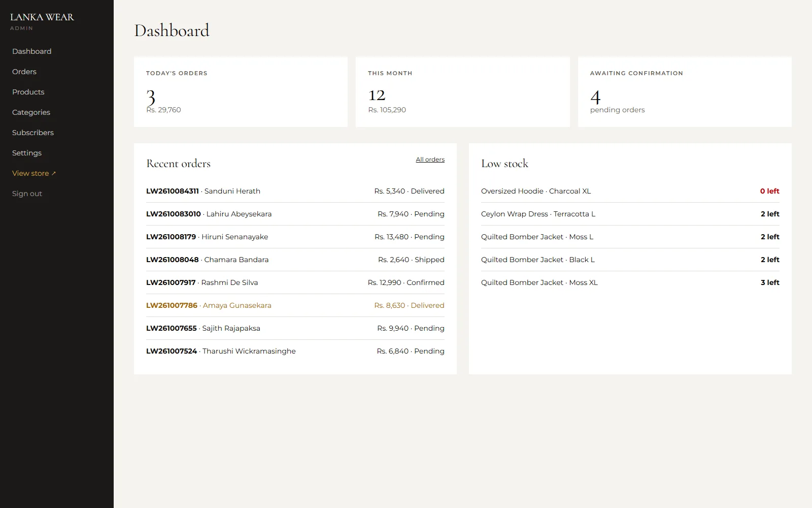Click Rs. 13,480 · Pending status text

click(x=410, y=237)
